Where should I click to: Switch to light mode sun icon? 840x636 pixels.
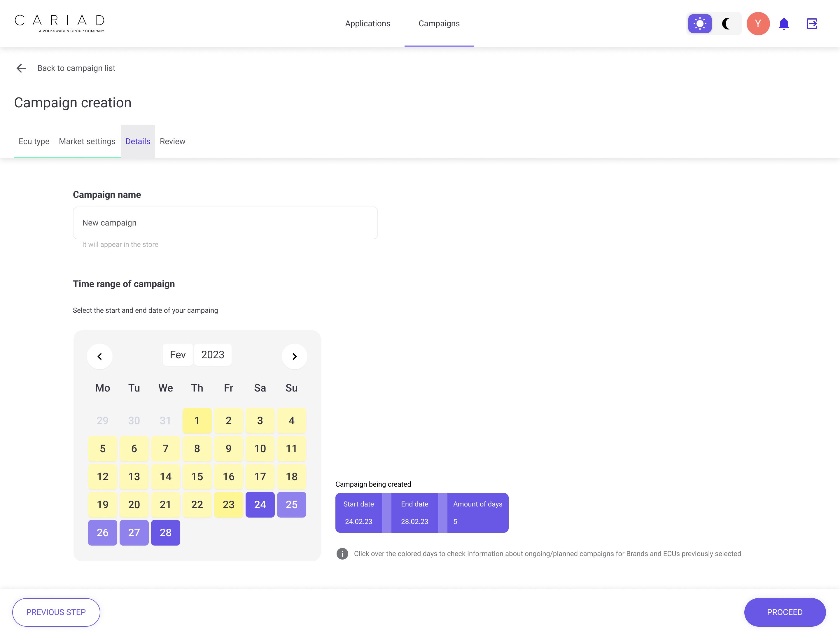(x=700, y=24)
